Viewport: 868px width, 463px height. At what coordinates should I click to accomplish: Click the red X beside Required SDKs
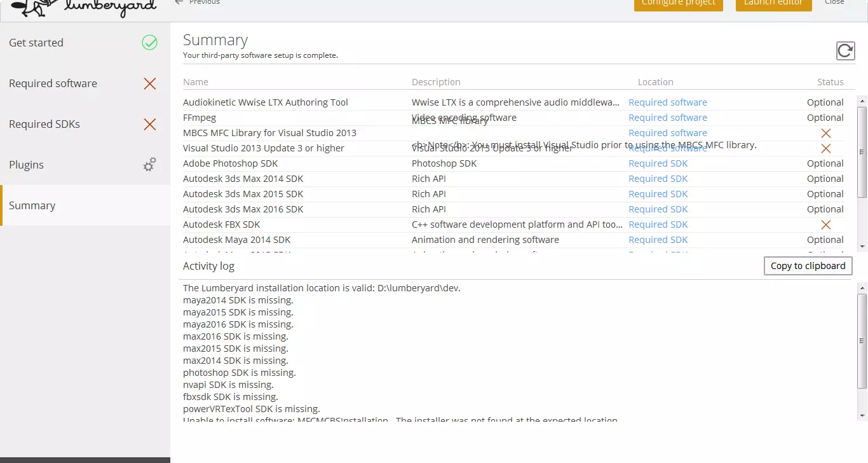click(x=149, y=124)
